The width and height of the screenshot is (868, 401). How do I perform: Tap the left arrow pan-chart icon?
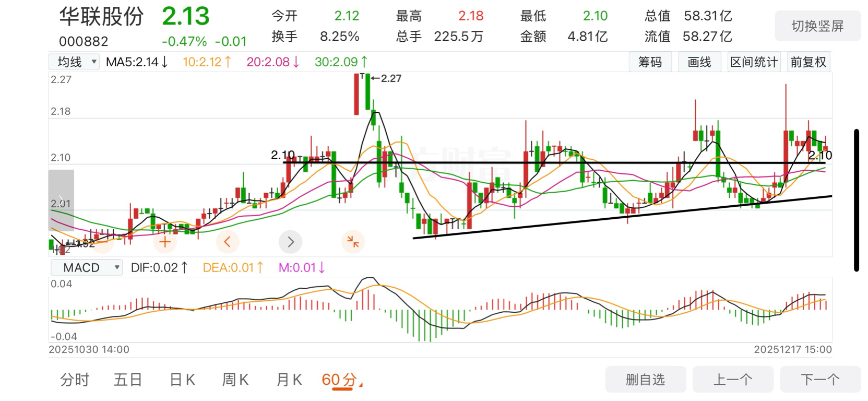pos(227,242)
